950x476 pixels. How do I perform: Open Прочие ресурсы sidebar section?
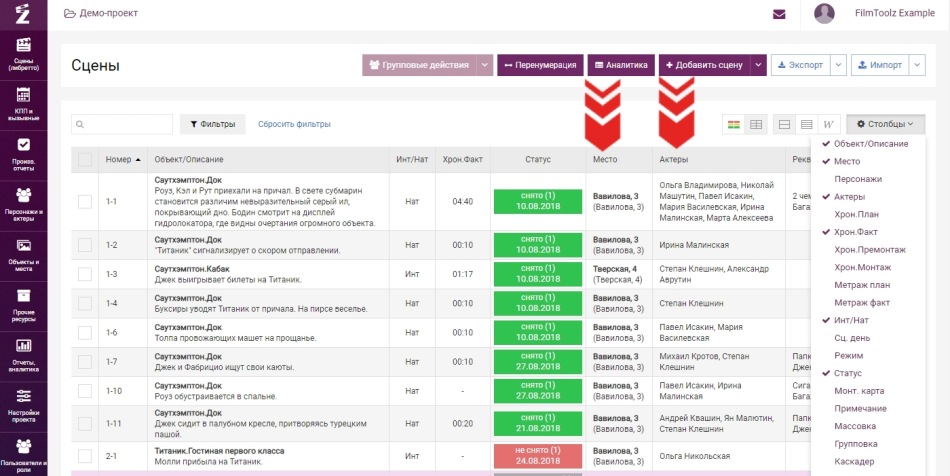(24, 305)
